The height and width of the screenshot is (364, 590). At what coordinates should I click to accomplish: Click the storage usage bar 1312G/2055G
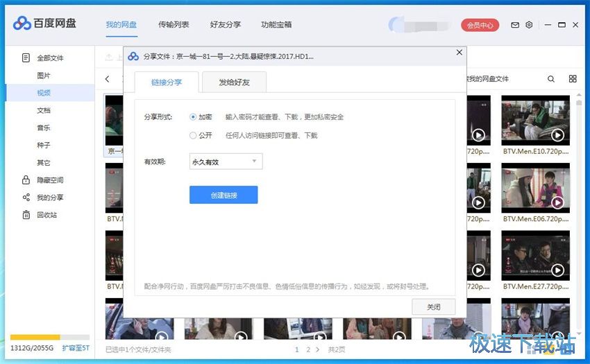pos(50,337)
